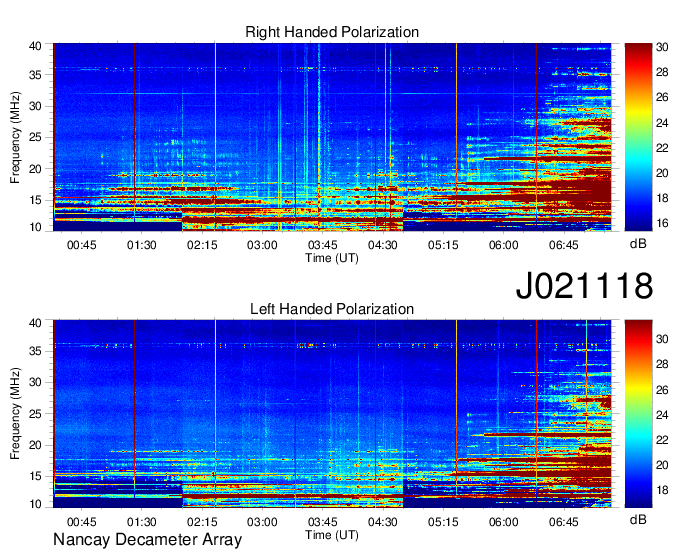The height and width of the screenshot is (552, 680).
Task: Click the Nancay Decameter Array caption
Action: point(147,540)
